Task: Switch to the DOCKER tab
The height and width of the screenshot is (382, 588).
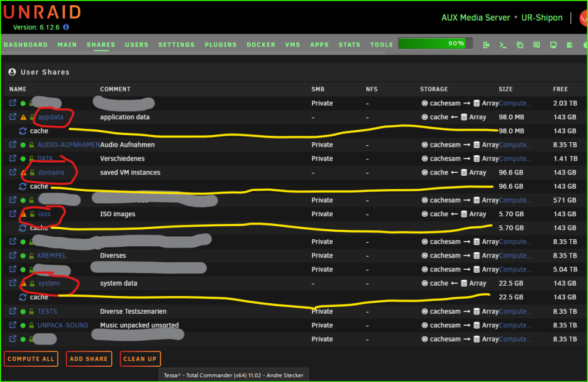Action: 261,45
